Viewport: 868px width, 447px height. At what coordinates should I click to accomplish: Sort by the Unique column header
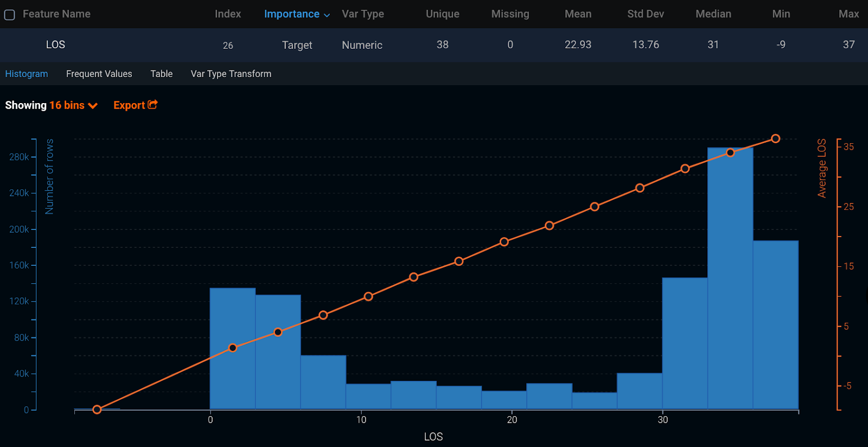point(442,14)
